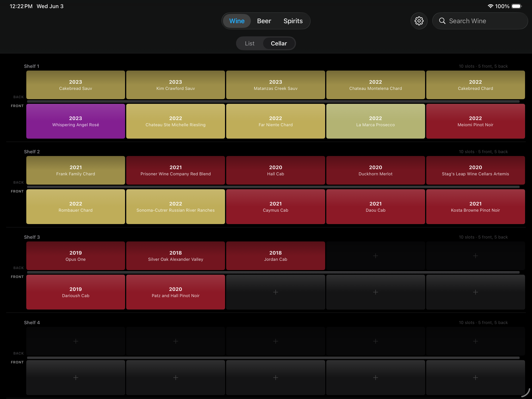This screenshot has height=399, width=532.
Task: Tap the Wed Jun 3 date
Action: tap(50, 6)
